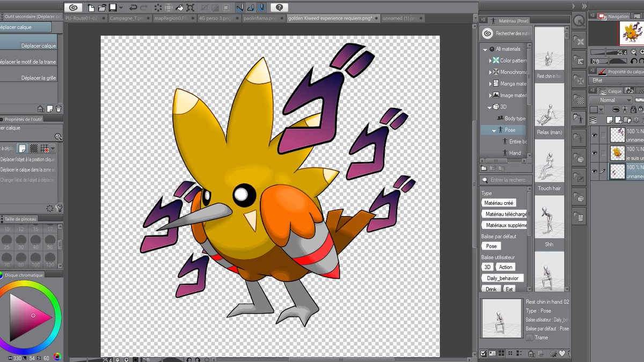Rotate canvas left icon in Navigation
This screenshot has width=644, height=362.
click(x=634, y=61)
